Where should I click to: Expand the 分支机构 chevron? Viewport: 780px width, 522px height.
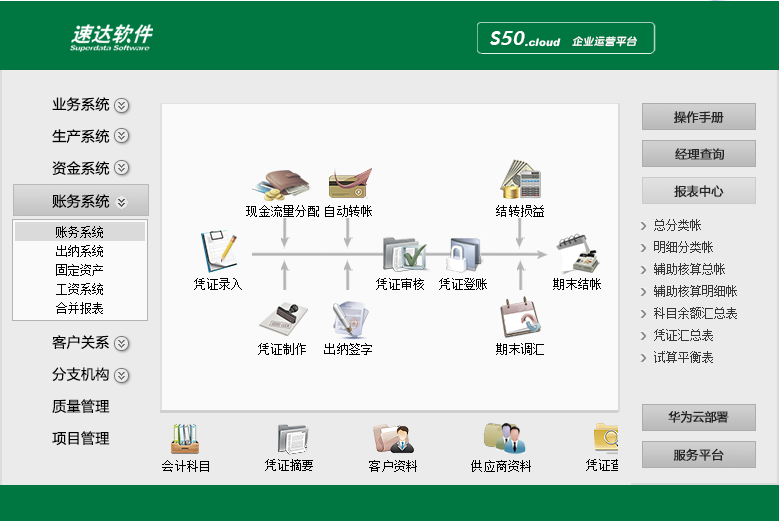pos(122,375)
